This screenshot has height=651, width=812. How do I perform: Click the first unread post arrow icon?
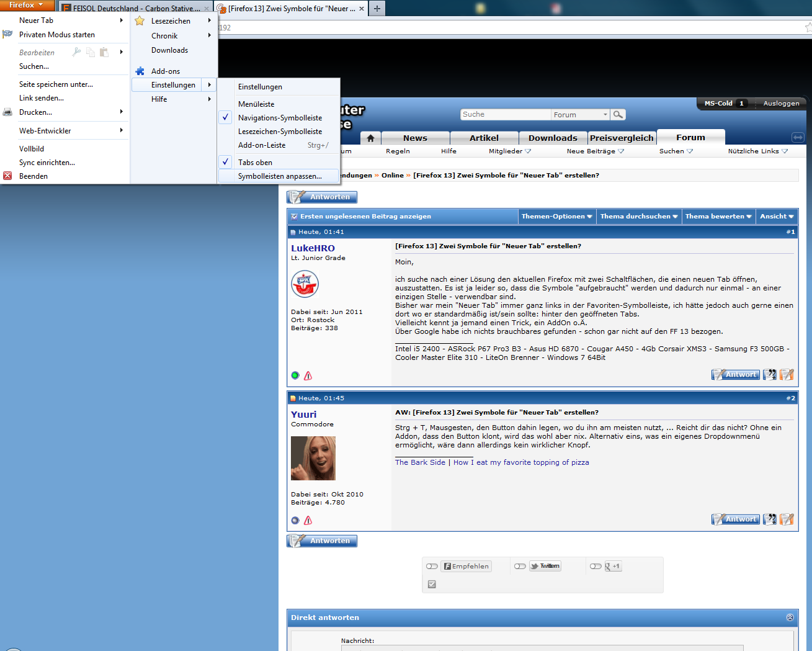point(294,217)
